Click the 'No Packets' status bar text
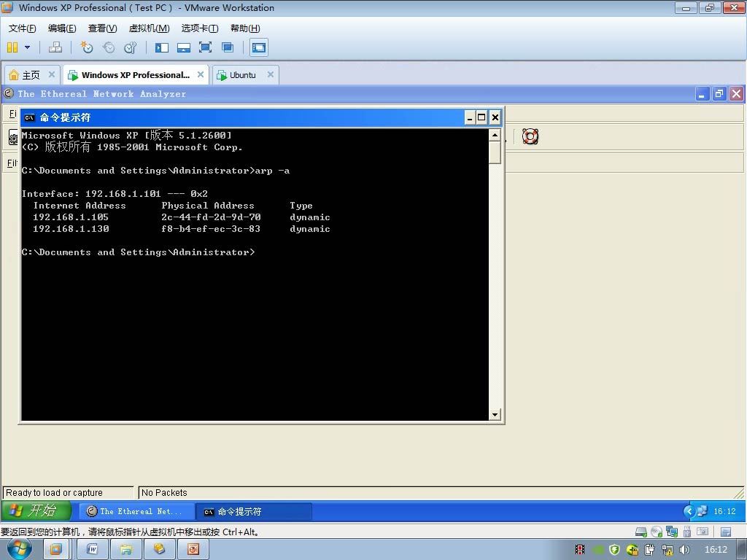This screenshot has height=560, width=747. point(164,492)
